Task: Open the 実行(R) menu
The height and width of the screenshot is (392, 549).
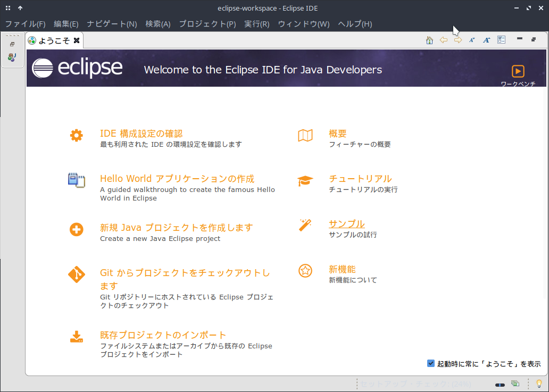Action: [256, 24]
